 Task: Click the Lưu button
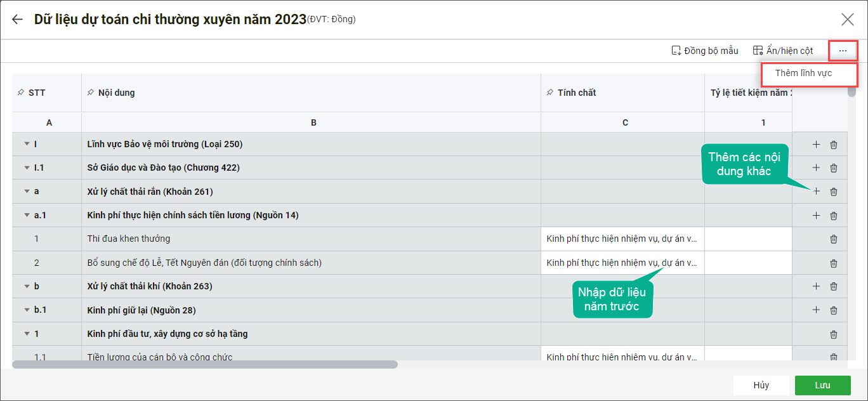(822, 385)
